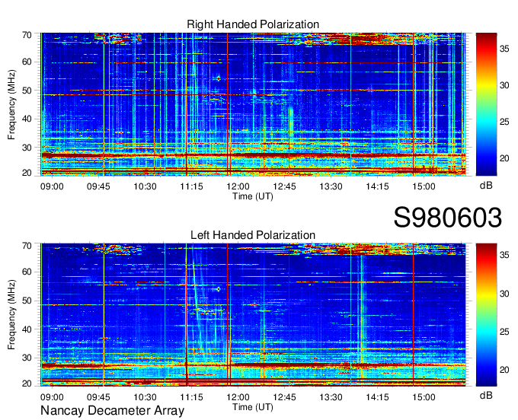The image size is (518, 420).
Task: Click the 30 value on the bottom colorbar
Action: (504, 293)
